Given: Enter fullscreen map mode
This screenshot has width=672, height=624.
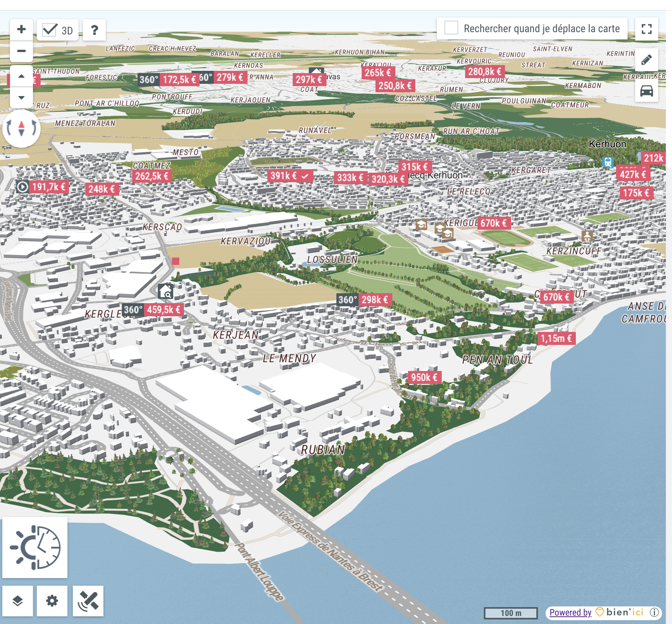Looking at the screenshot, I should tap(646, 29).
